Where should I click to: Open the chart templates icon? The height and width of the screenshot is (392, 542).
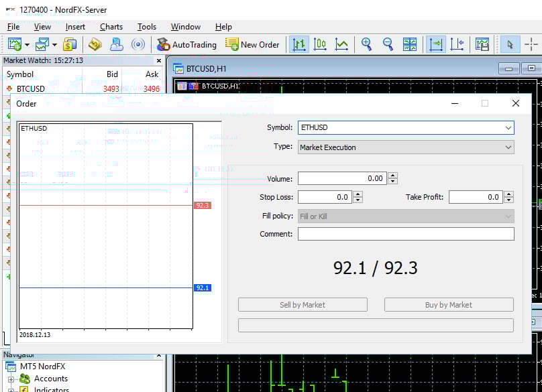click(482, 44)
